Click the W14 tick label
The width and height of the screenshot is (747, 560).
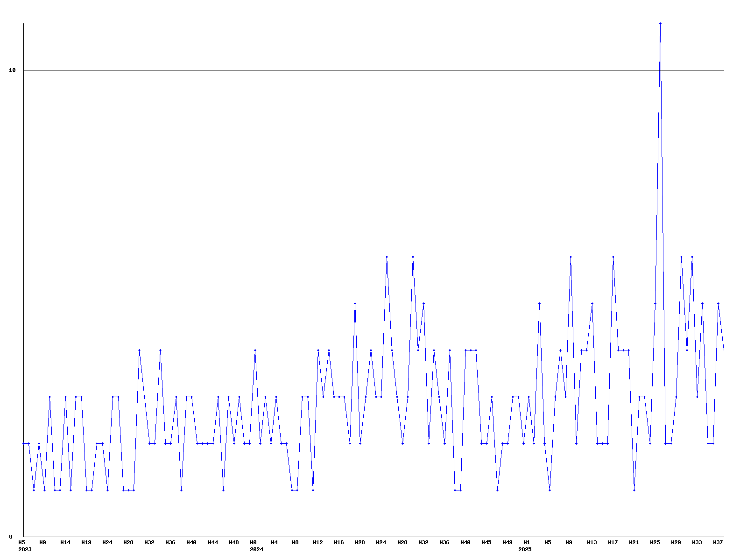(65, 542)
